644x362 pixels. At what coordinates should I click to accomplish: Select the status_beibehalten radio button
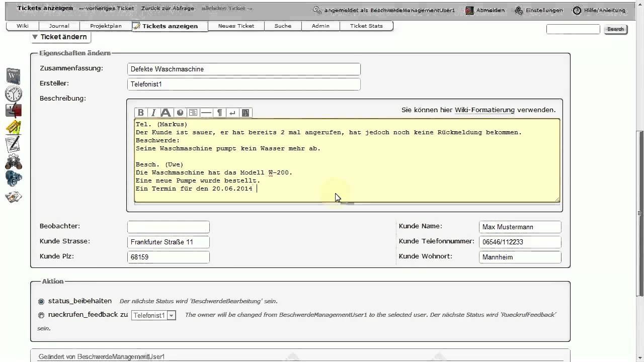tap(41, 301)
